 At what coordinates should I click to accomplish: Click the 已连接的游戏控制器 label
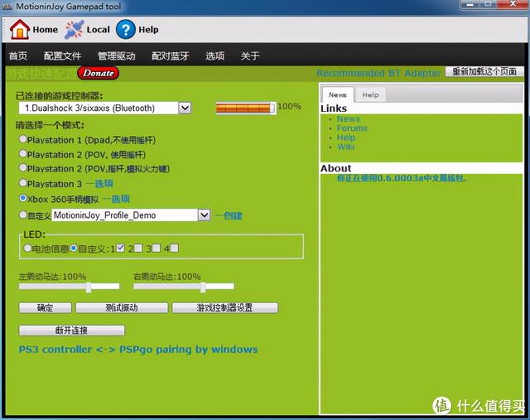click(59, 96)
